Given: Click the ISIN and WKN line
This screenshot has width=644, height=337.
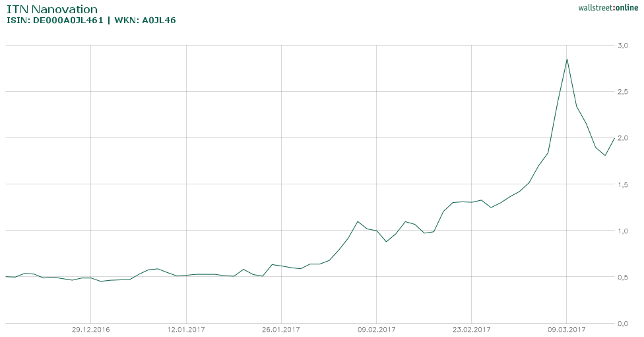Looking at the screenshot, I should pos(91,20).
